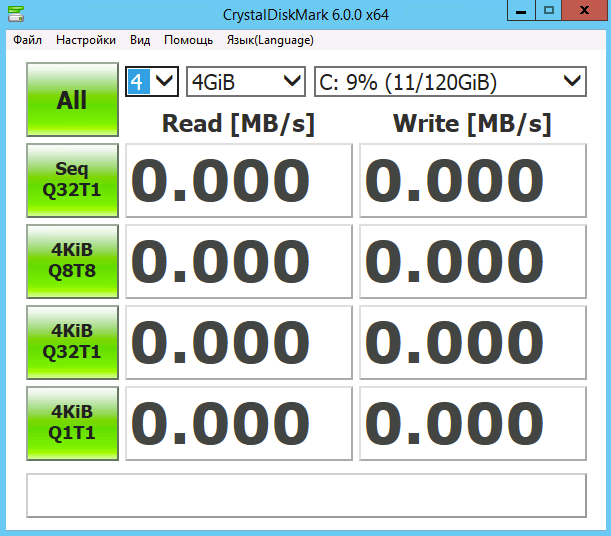Expand the 4GiB test size dropdown
This screenshot has height=536, width=611.
pyautogui.click(x=246, y=81)
